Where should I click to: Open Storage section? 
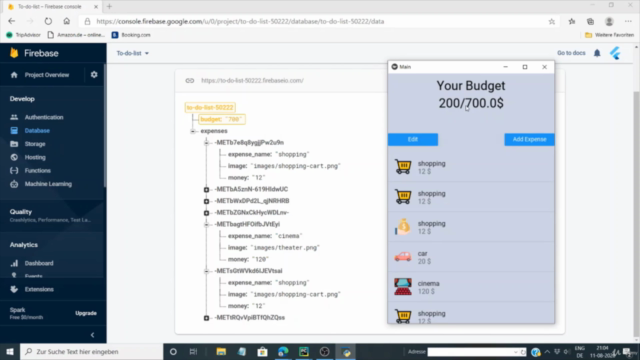[x=35, y=144]
